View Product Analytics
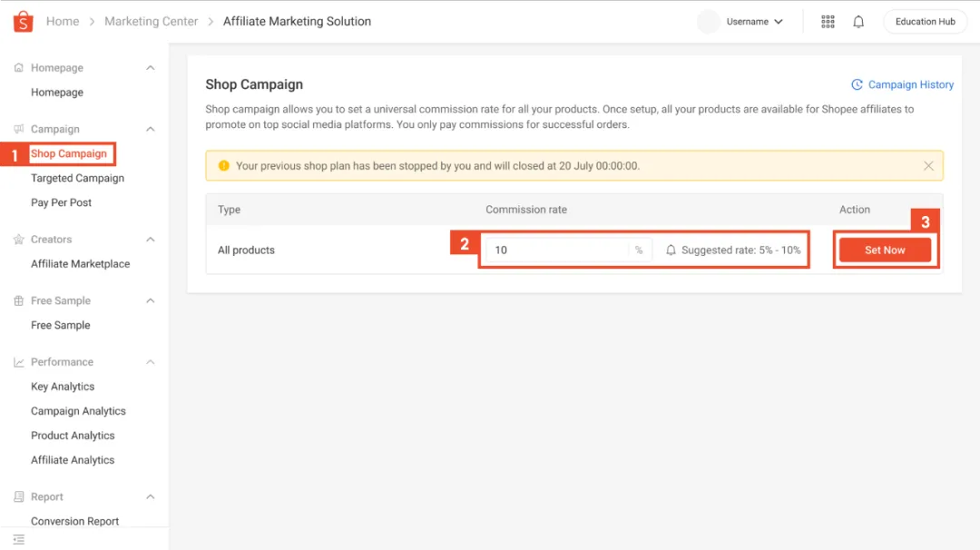The width and height of the screenshot is (980, 550). coord(73,435)
